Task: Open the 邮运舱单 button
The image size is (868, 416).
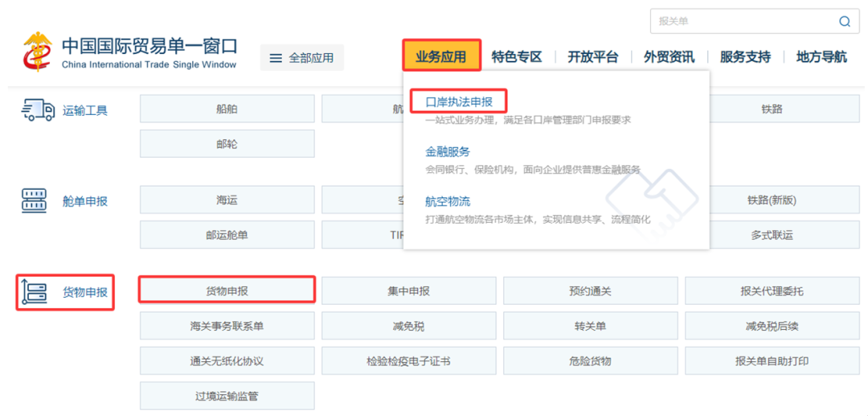Action: click(227, 234)
